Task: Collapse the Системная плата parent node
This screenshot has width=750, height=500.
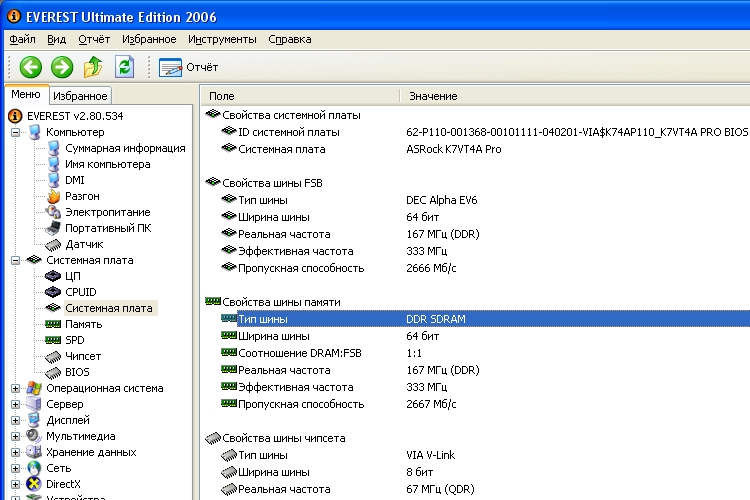Action: [x=15, y=260]
